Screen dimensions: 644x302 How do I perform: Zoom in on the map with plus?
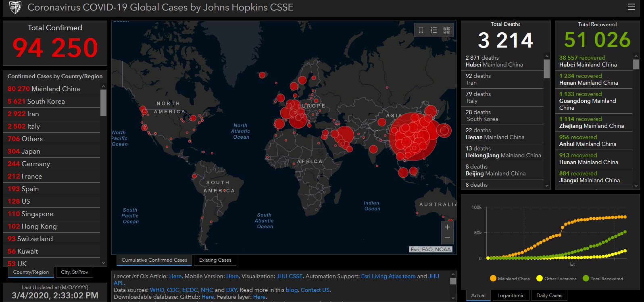pyautogui.click(x=447, y=227)
